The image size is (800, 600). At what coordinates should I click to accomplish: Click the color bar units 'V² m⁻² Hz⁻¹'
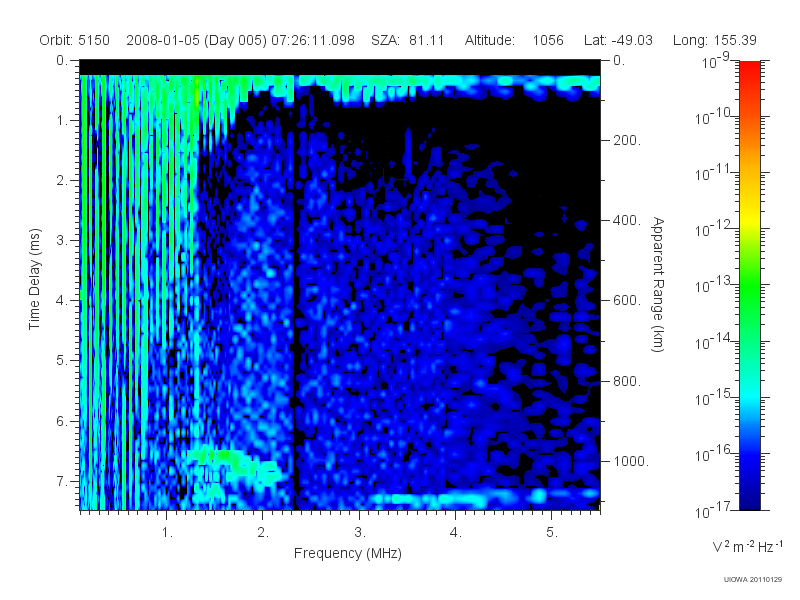click(x=747, y=546)
